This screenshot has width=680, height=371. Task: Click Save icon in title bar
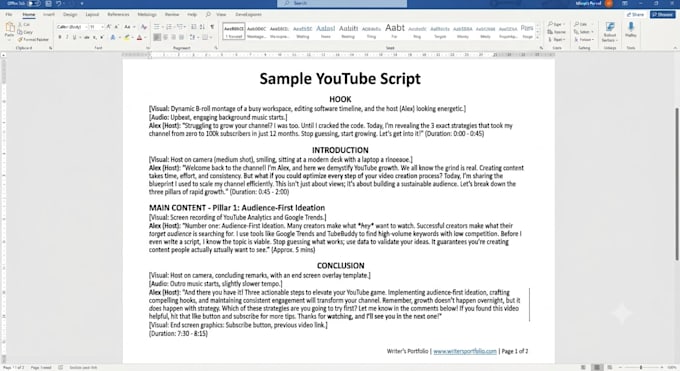(48, 3)
